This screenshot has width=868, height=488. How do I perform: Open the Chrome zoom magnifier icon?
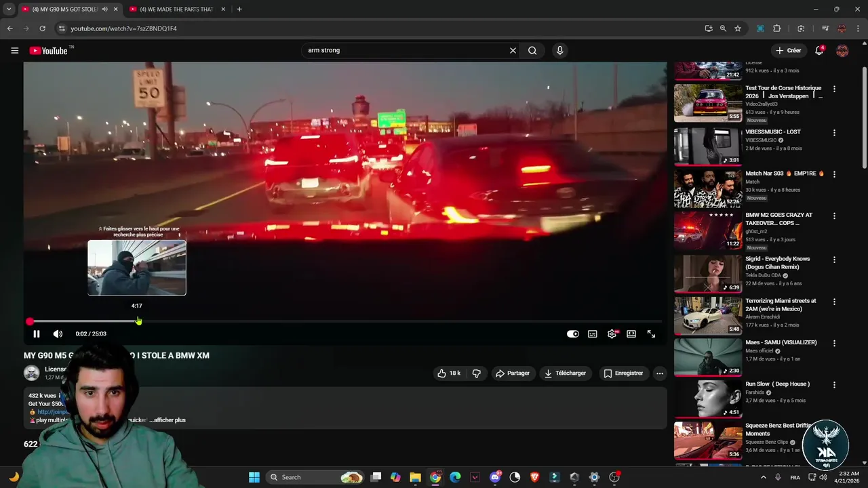click(x=723, y=28)
